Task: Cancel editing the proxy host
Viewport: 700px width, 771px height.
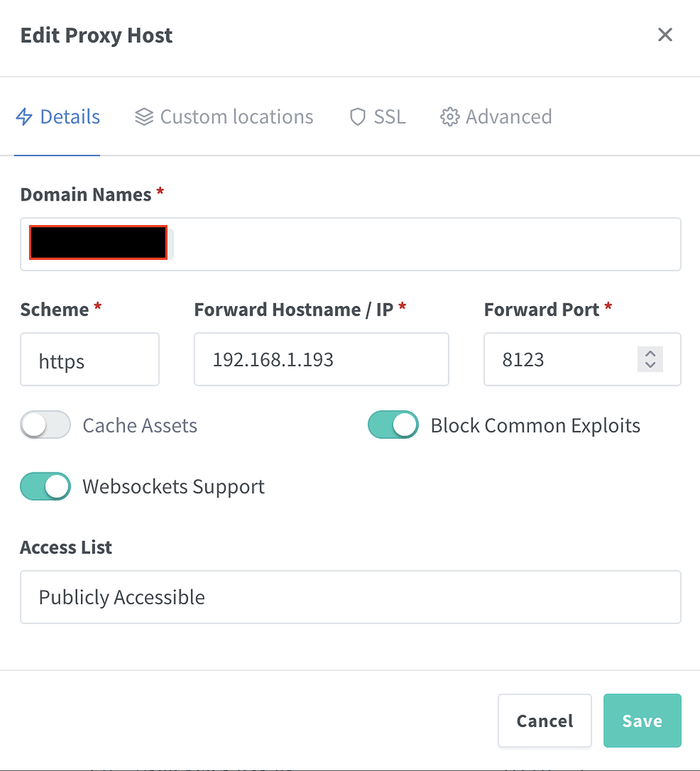Action: (x=544, y=720)
